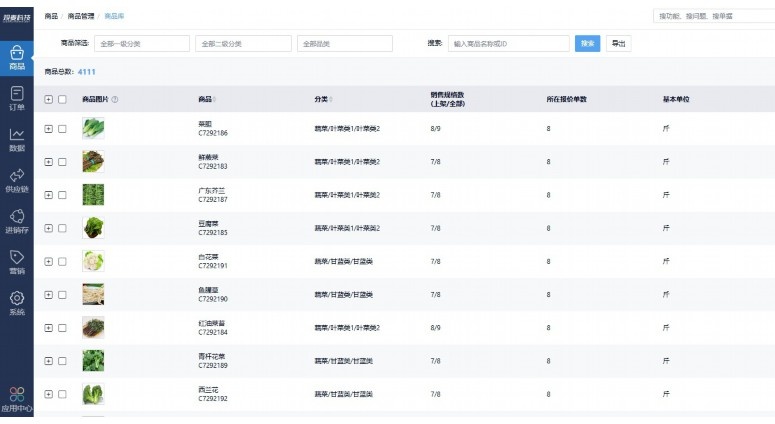Select the checkbox for row C7292185
The width and height of the screenshot is (775, 424).
[x=62, y=228]
